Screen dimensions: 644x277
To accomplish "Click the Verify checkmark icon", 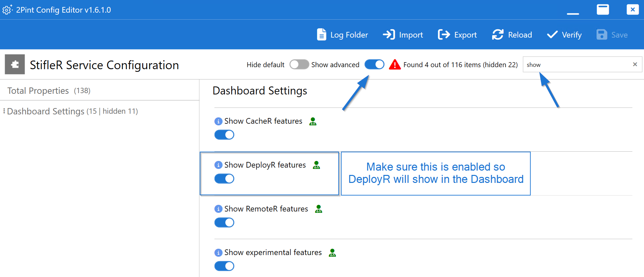I will click(552, 35).
